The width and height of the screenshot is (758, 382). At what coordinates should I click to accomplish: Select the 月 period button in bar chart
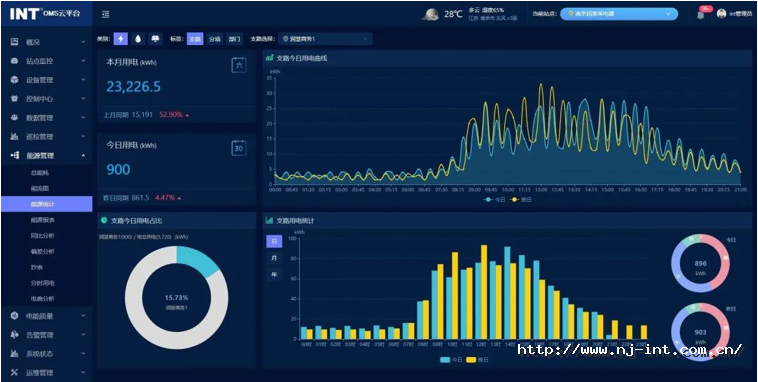[x=274, y=258]
